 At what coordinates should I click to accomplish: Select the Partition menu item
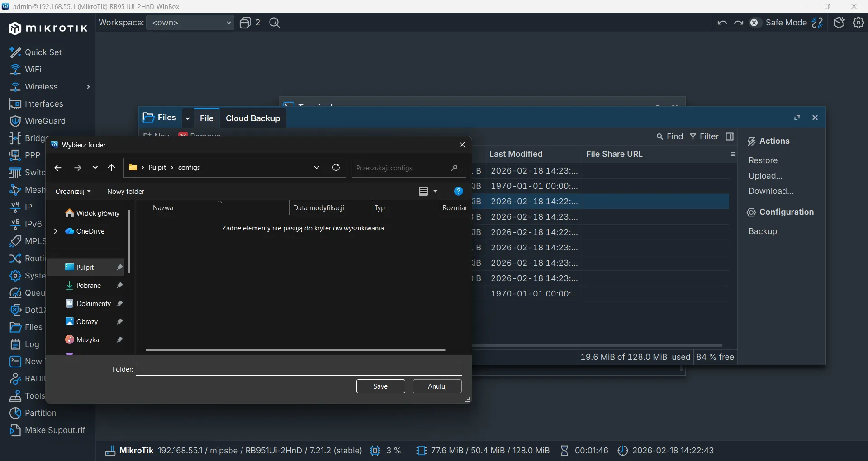(40, 413)
